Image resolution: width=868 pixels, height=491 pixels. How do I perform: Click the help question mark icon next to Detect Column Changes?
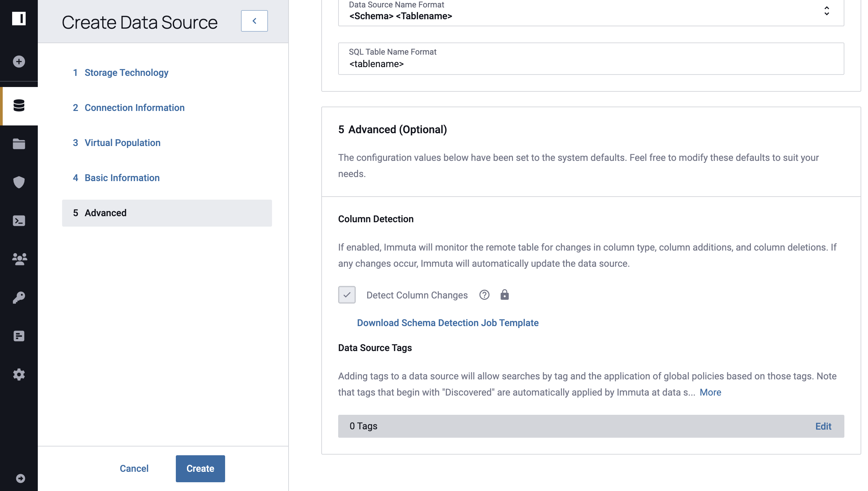coord(484,294)
